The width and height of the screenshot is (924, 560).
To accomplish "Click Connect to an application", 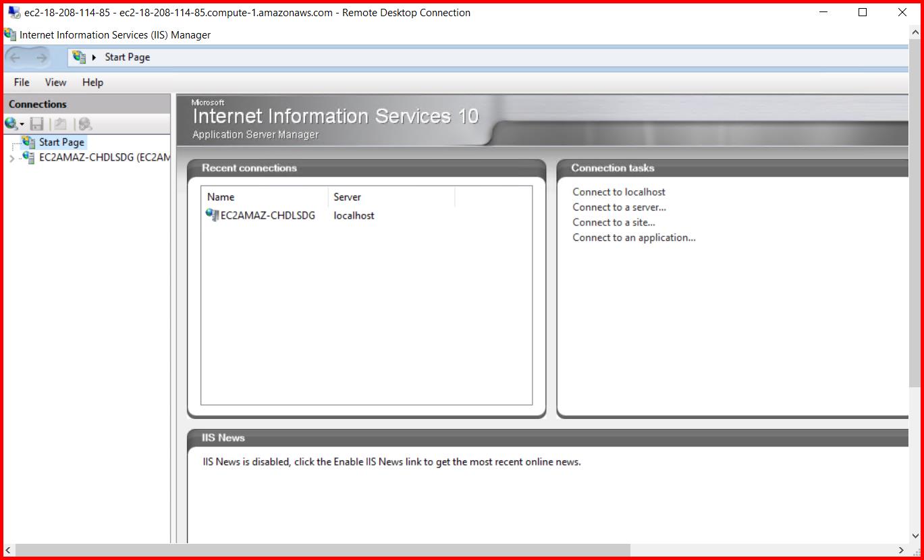I will click(634, 237).
